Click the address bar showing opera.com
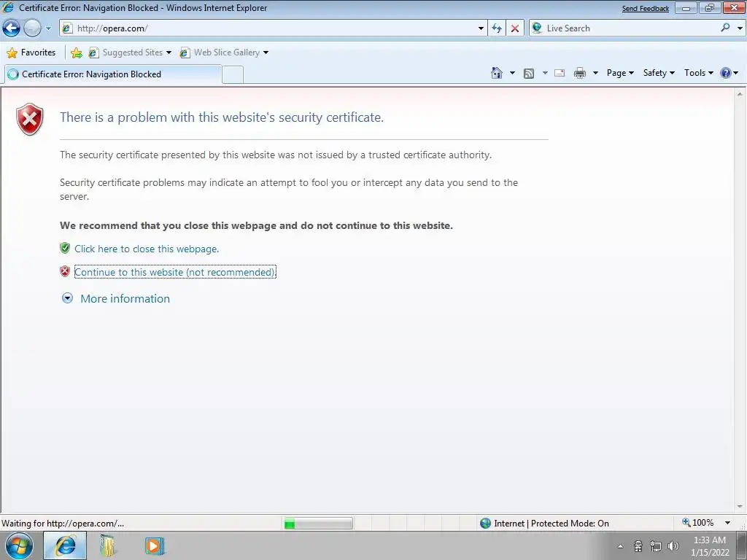The width and height of the screenshot is (747, 560). 273,28
